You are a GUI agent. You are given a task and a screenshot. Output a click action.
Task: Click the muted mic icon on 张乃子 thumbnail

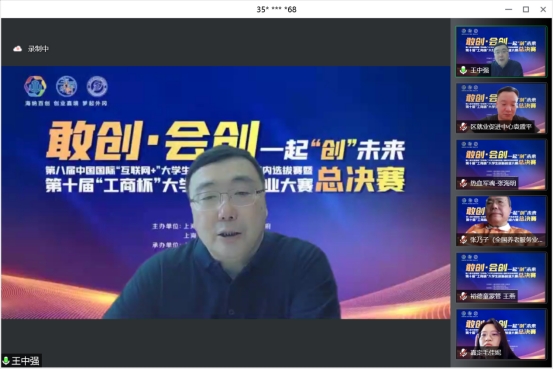click(x=463, y=240)
